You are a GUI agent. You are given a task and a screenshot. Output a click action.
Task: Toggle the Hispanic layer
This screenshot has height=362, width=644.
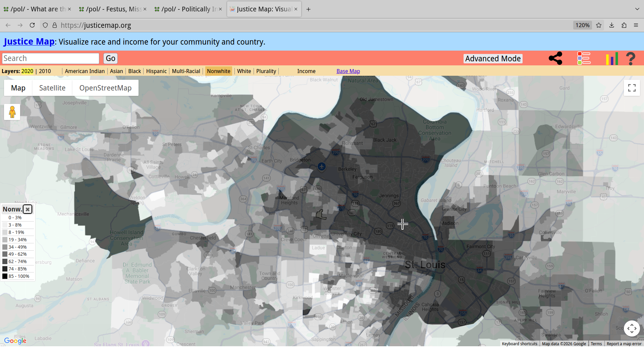[x=156, y=71]
